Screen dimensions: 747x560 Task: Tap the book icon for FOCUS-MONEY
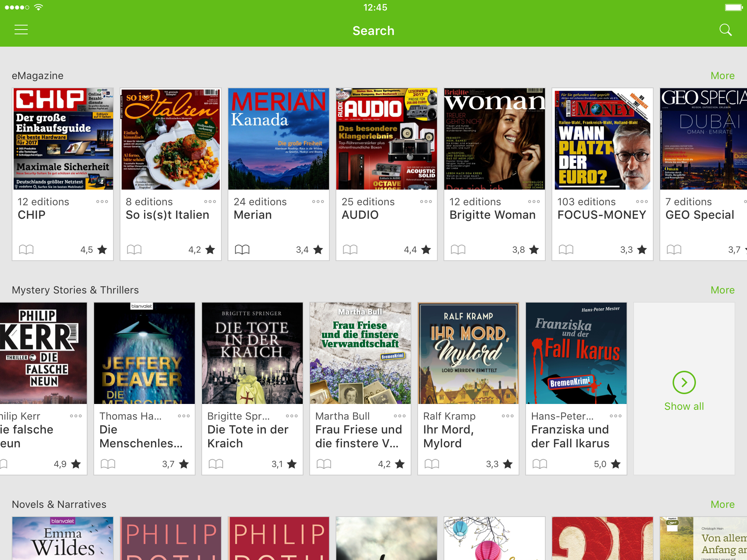(566, 250)
